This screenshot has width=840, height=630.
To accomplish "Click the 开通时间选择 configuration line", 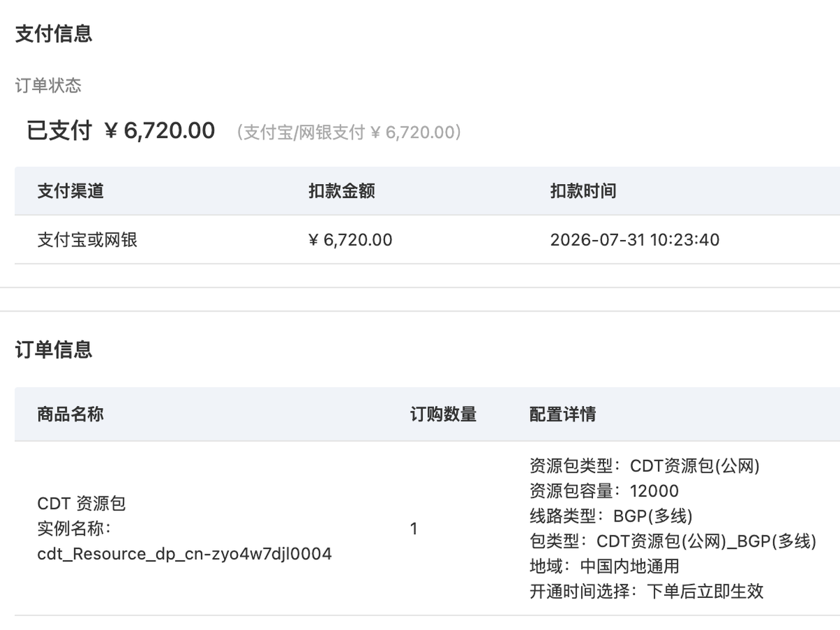I will click(646, 591).
